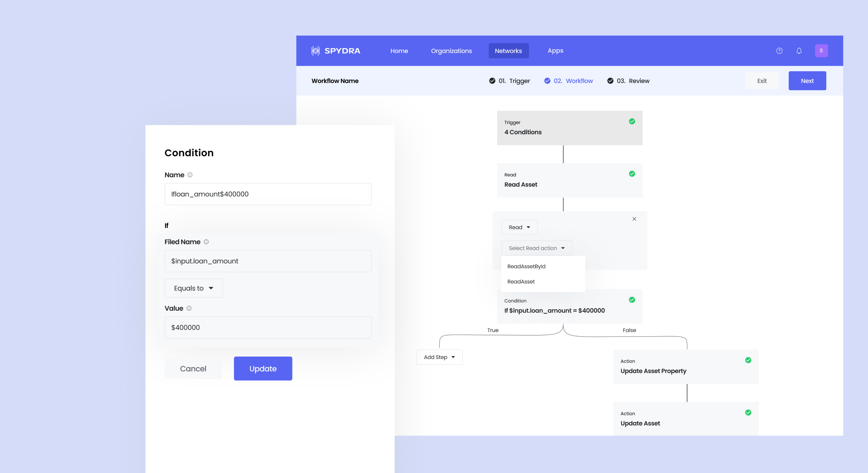The width and height of the screenshot is (868, 473).
Task: Click inside the Value input field
Action: (268, 327)
